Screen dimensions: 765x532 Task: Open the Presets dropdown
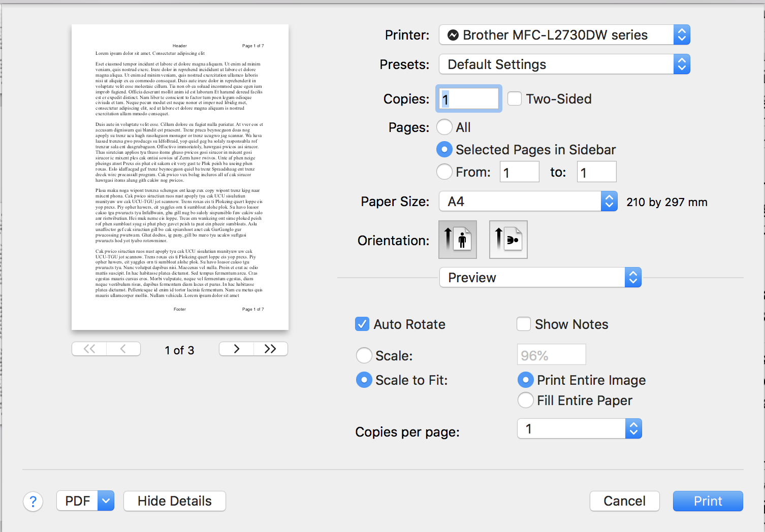tap(564, 64)
